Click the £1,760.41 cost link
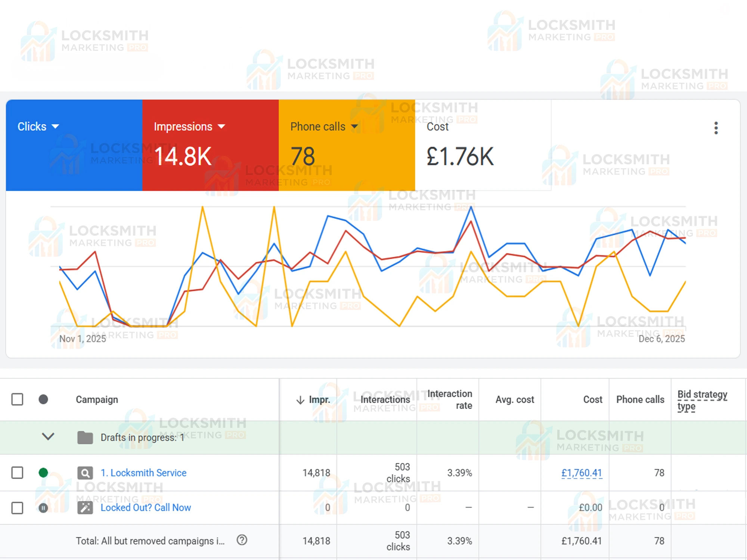This screenshot has width=747, height=560. (x=581, y=473)
